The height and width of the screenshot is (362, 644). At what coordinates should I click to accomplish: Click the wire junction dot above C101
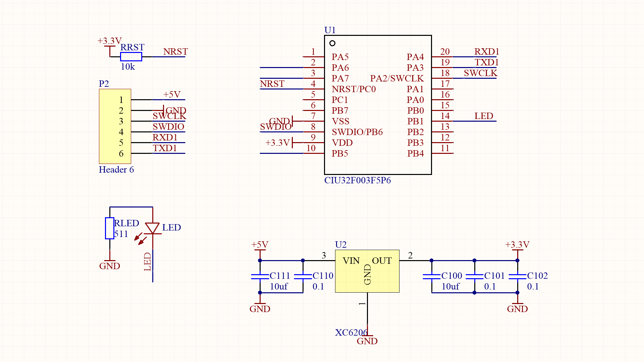475,260
